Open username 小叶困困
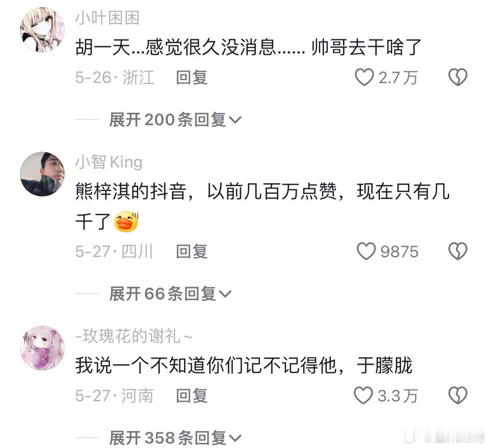Image resolution: width=489 pixels, height=448 pixels. (x=107, y=18)
